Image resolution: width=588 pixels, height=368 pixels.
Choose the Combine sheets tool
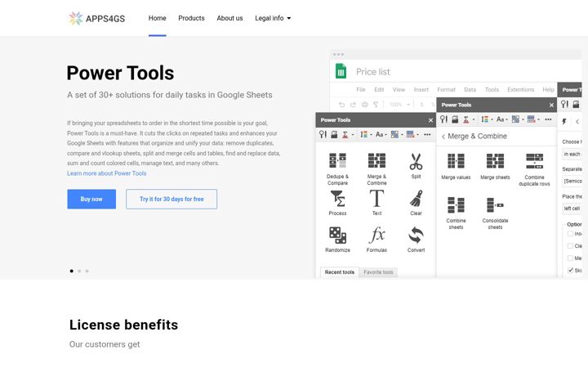point(456,213)
